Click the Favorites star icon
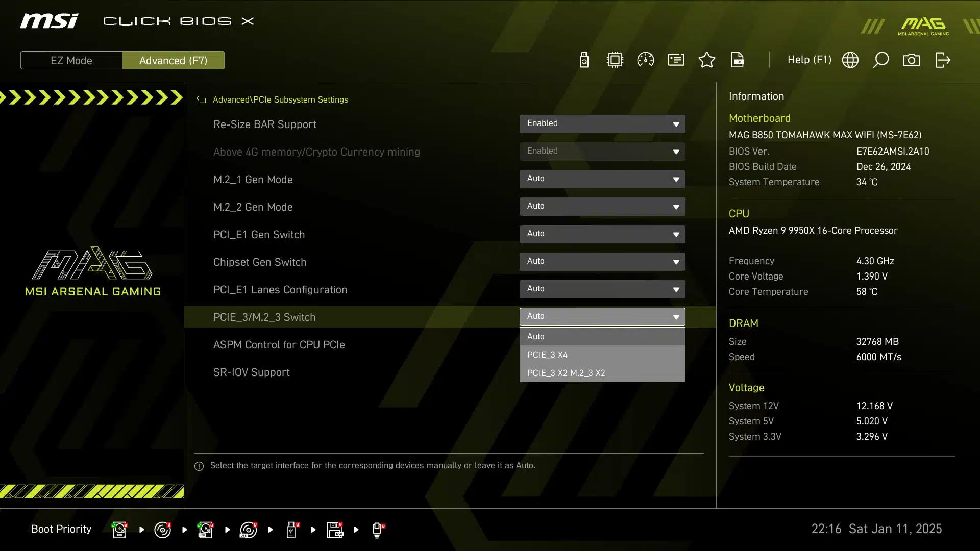Screen dimensions: 980x551 [x=707, y=60]
